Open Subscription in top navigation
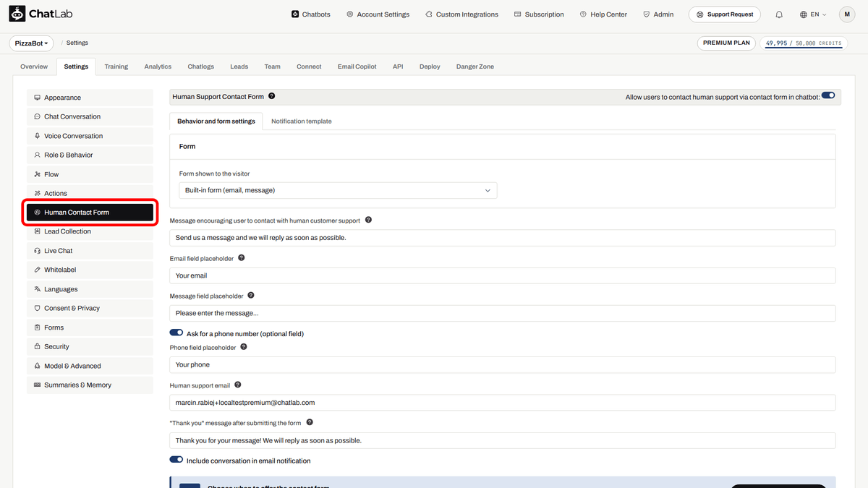This screenshot has height=488, width=868. point(539,14)
